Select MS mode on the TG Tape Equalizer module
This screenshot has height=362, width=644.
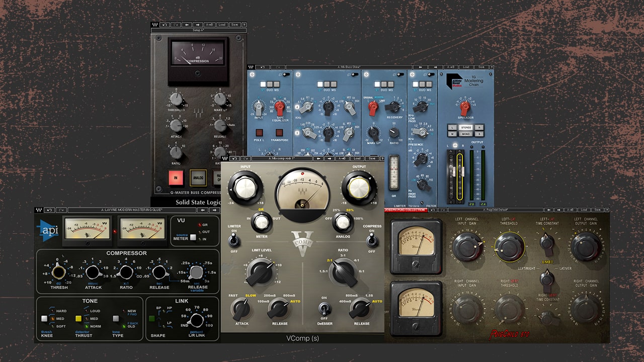pos(277,84)
